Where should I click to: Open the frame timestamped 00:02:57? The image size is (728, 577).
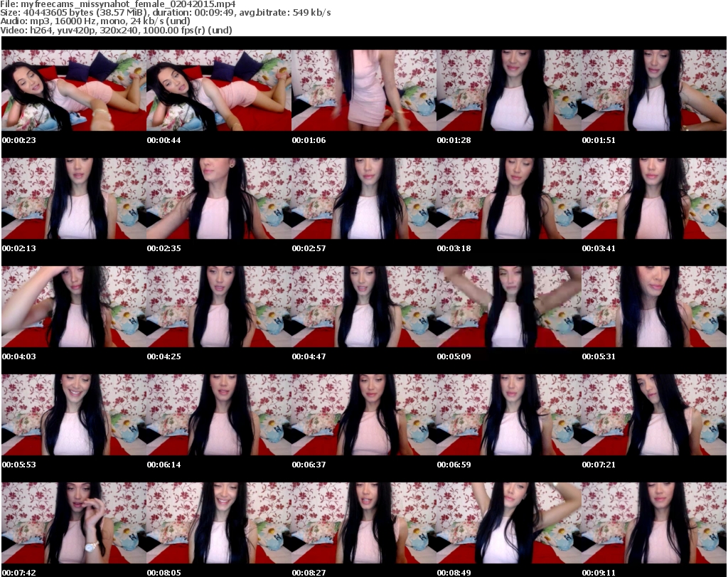[364, 198]
